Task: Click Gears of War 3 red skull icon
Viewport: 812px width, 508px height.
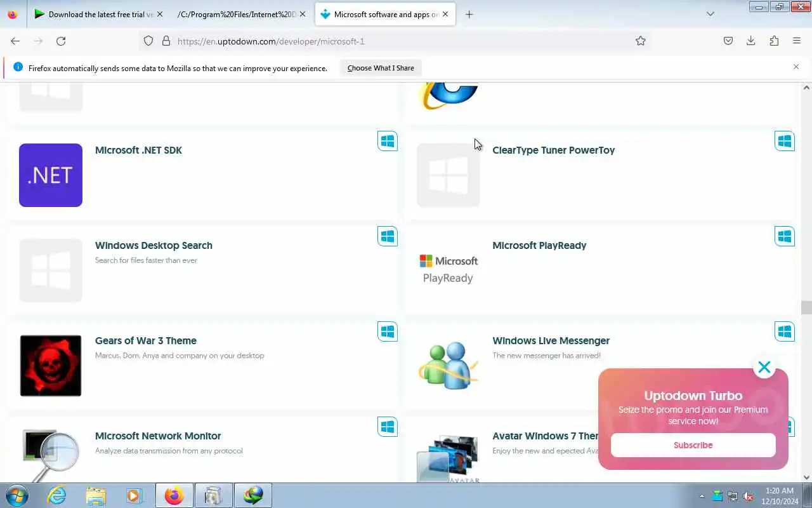Action: click(51, 366)
